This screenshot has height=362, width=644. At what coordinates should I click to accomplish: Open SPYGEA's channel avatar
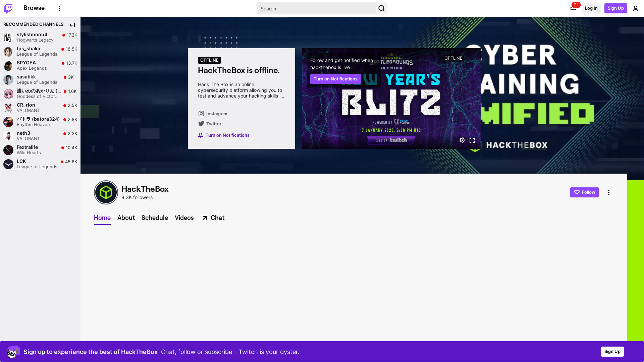[8, 65]
